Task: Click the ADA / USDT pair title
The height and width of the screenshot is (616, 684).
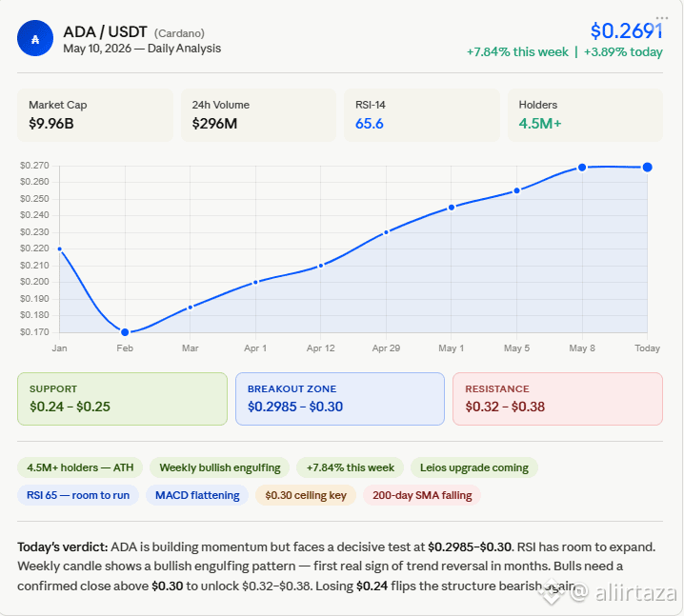Action: coord(105,31)
